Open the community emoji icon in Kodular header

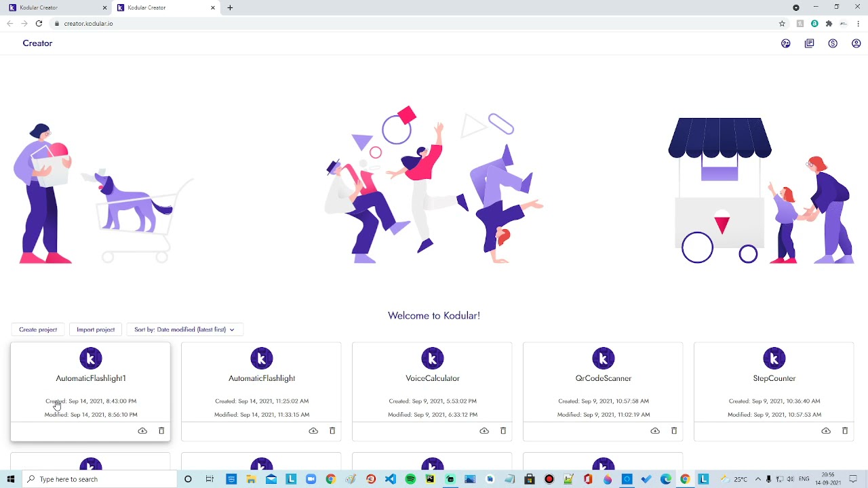[786, 43]
